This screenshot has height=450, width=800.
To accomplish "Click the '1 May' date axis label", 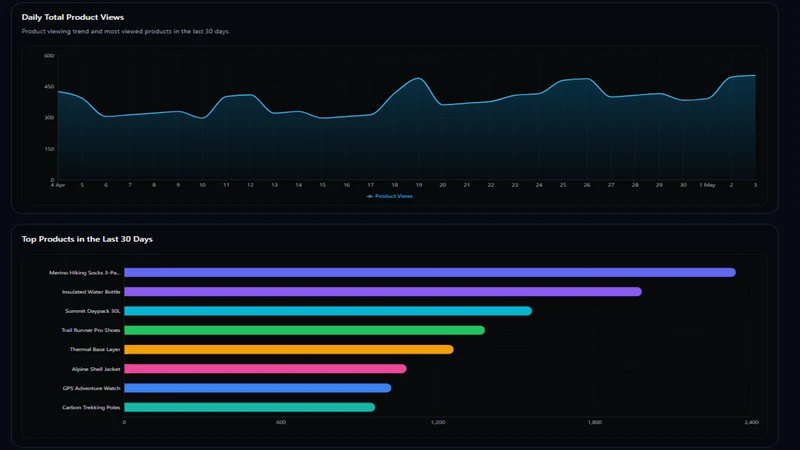I will point(707,185).
